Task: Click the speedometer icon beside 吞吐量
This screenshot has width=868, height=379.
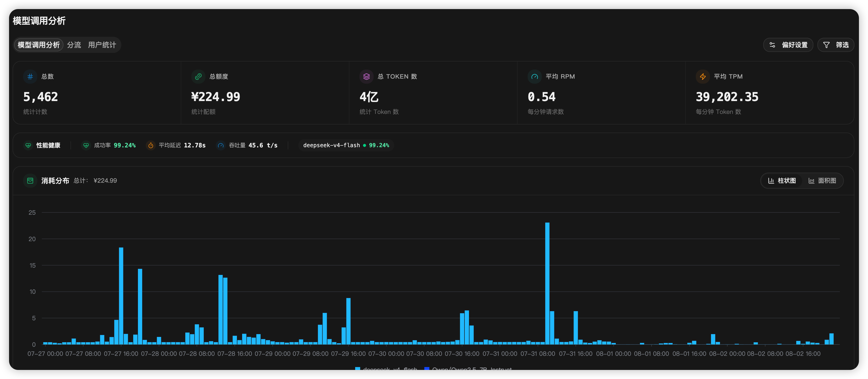Action: 221,145
